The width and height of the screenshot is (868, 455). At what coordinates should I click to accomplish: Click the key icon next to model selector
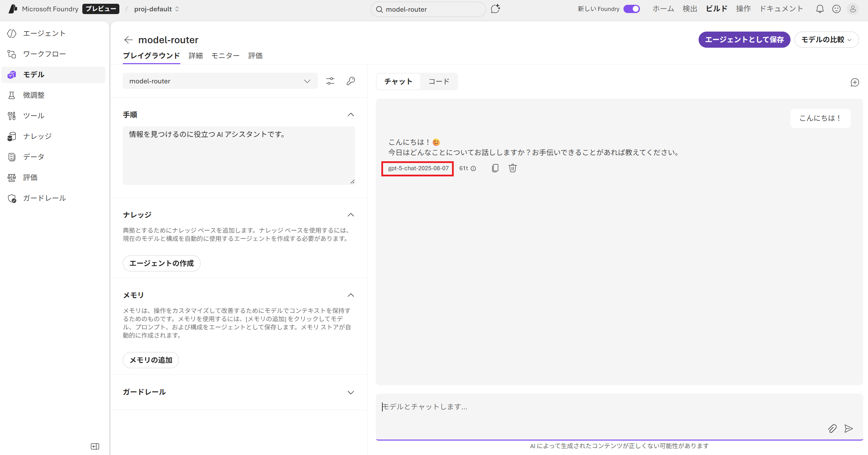point(350,81)
